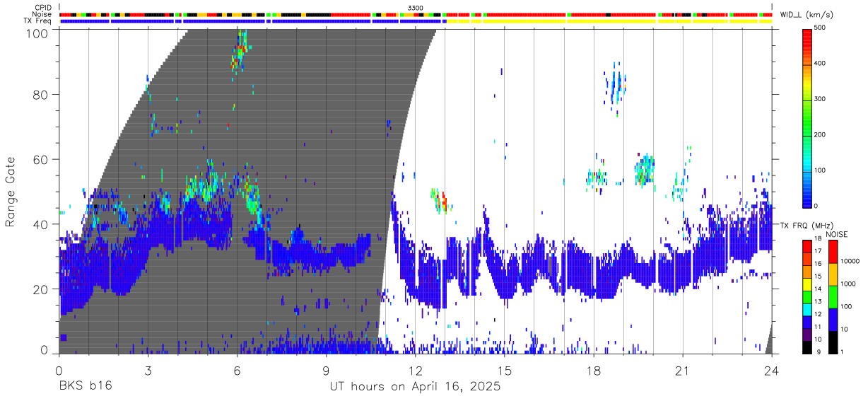The width and height of the screenshot is (868, 401).
Task: Click the red-green echo patch near 13 UT
Action: tap(440, 201)
